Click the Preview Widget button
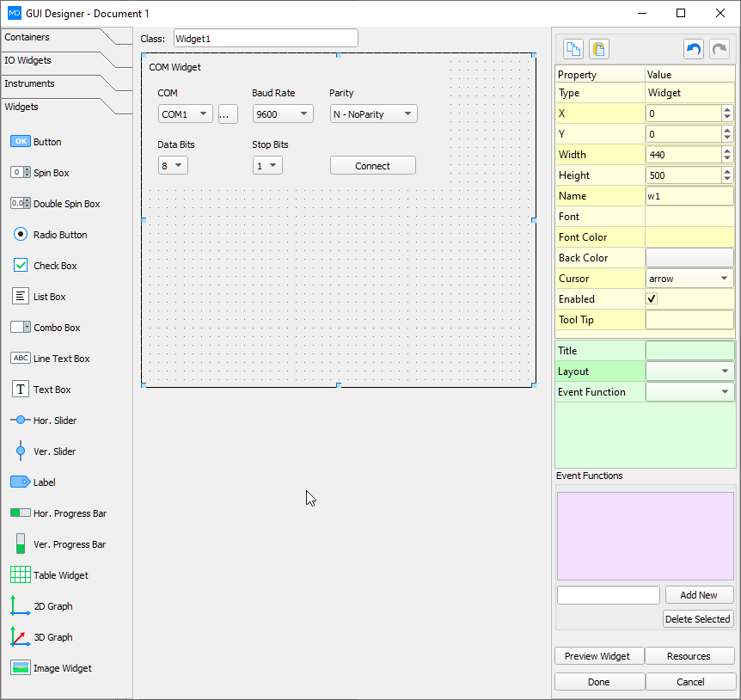Screen dimensions: 741x700 598,655
